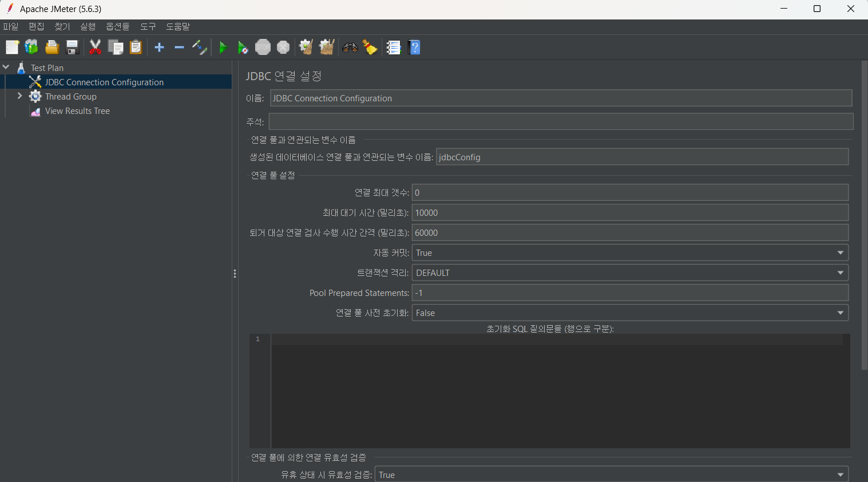The width and height of the screenshot is (868, 482).
Task: Click the Copy icon in toolbar
Action: (116, 48)
